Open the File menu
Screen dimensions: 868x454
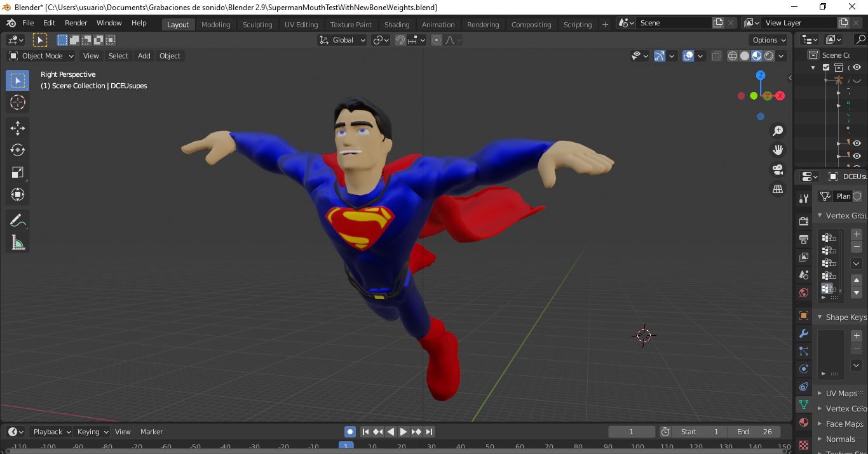click(28, 23)
